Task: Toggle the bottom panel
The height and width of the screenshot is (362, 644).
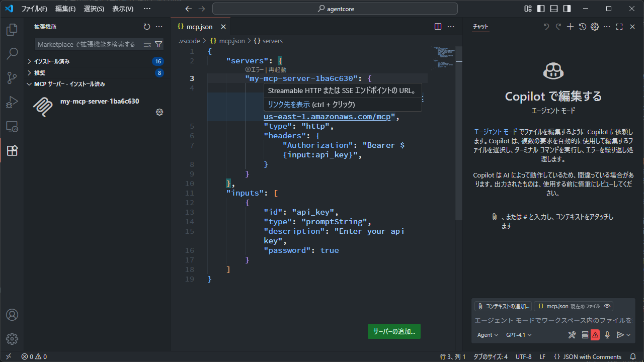Action: coord(554,9)
